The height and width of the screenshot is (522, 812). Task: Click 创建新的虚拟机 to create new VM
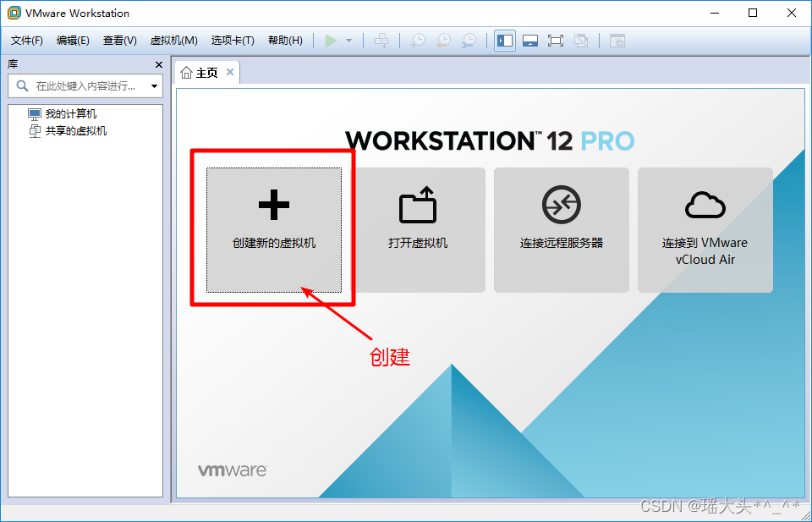click(x=272, y=229)
